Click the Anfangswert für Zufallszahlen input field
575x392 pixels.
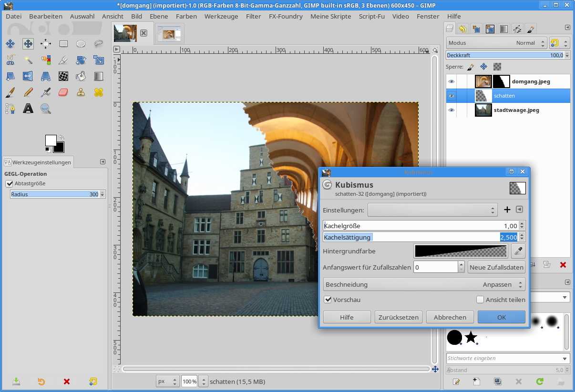point(435,267)
